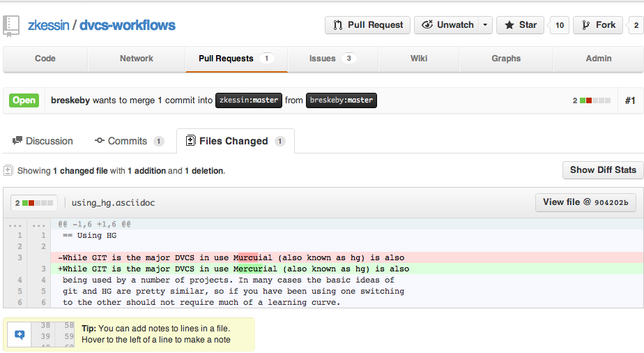
Task: Click the hunk header @@ -1,6 +1,6 @@
Action: (x=95, y=225)
